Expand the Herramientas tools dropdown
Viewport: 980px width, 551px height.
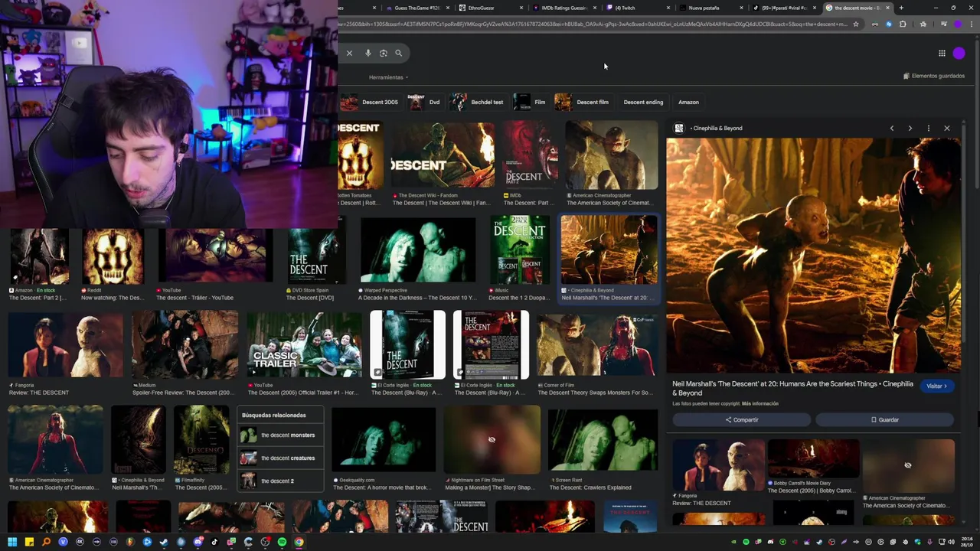point(388,77)
